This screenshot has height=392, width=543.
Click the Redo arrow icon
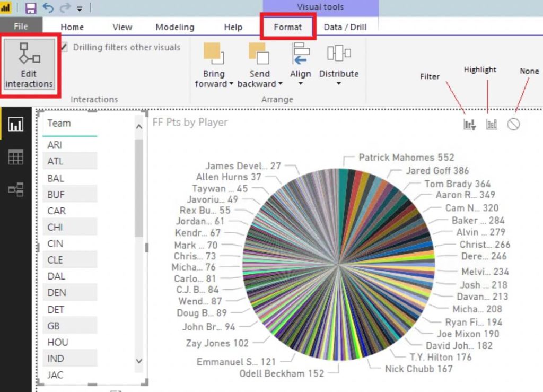tap(65, 7)
